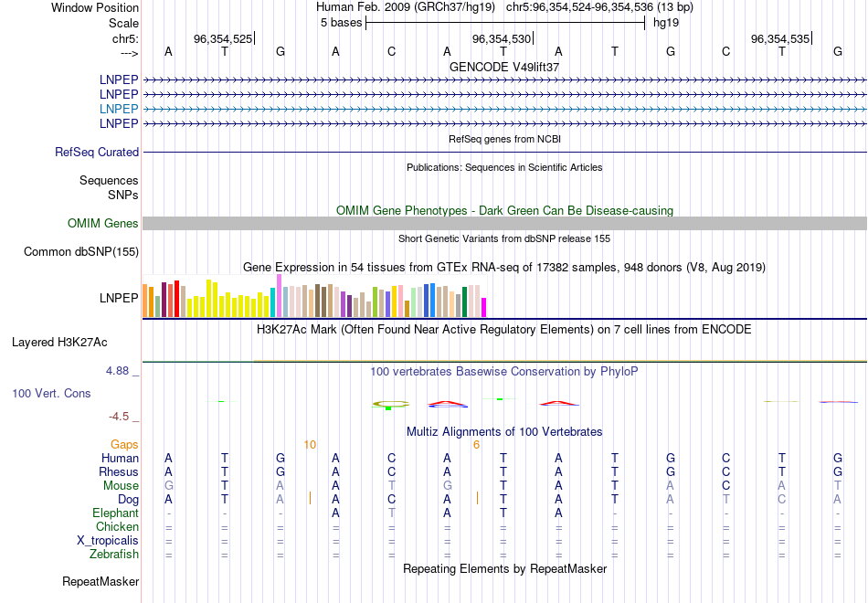Open Repeating Elements by RepeatMasker title
Screen dimensions: 868x603
pyautogui.click(x=505, y=569)
